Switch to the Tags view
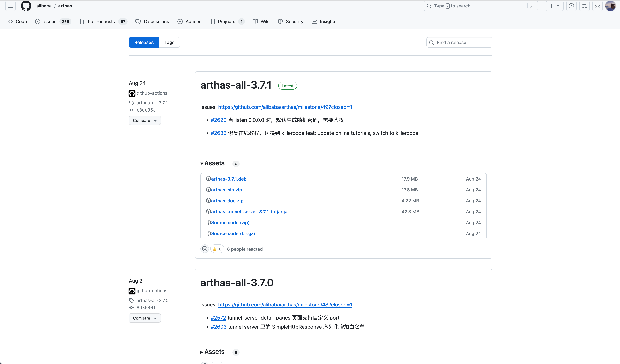This screenshot has height=364, width=620. point(170,42)
